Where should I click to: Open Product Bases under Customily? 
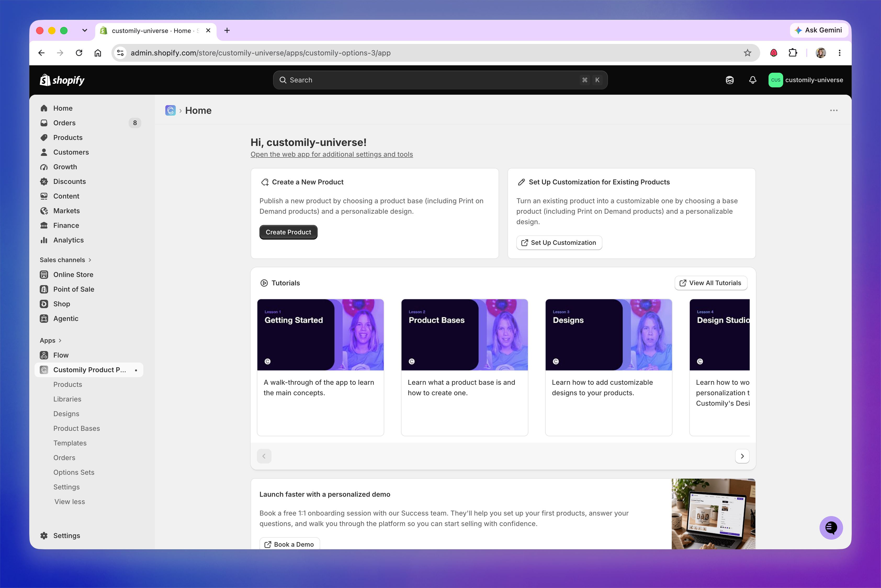(x=76, y=428)
